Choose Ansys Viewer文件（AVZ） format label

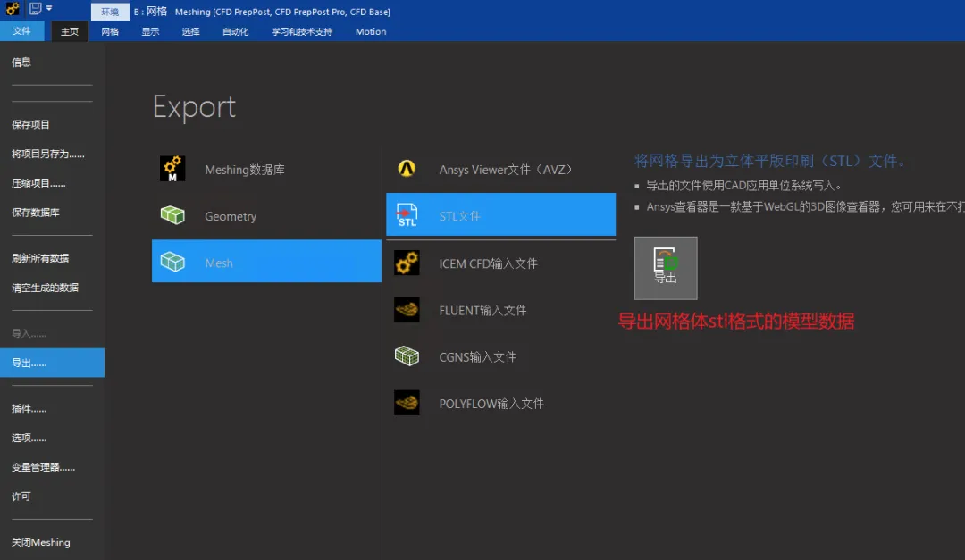[x=507, y=170]
